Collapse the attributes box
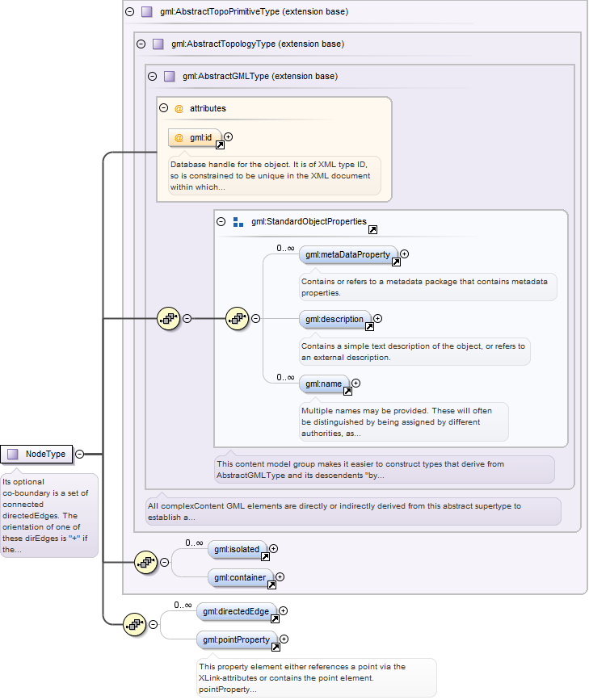The width and height of the screenshot is (589, 700). click(163, 108)
